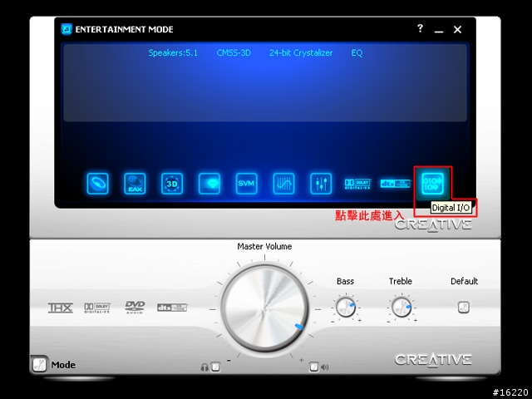532x399 pixels.
Task: Click the 24-bit Crystalizer status text
Action: click(x=301, y=53)
